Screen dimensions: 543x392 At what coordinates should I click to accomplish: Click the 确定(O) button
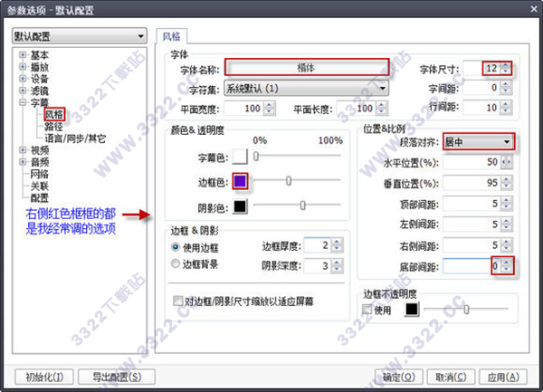[399, 377]
